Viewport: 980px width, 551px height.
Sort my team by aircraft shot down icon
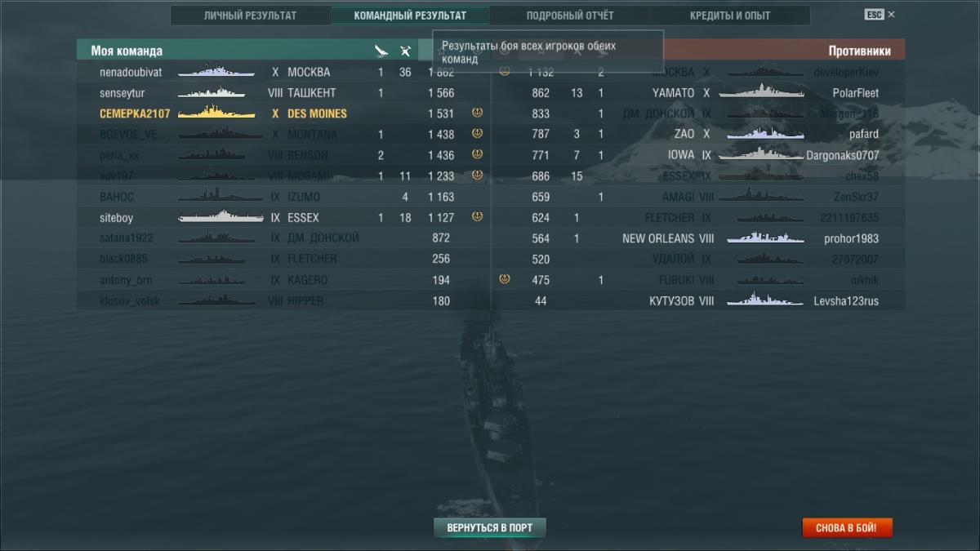pyautogui.click(x=404, y=51)
